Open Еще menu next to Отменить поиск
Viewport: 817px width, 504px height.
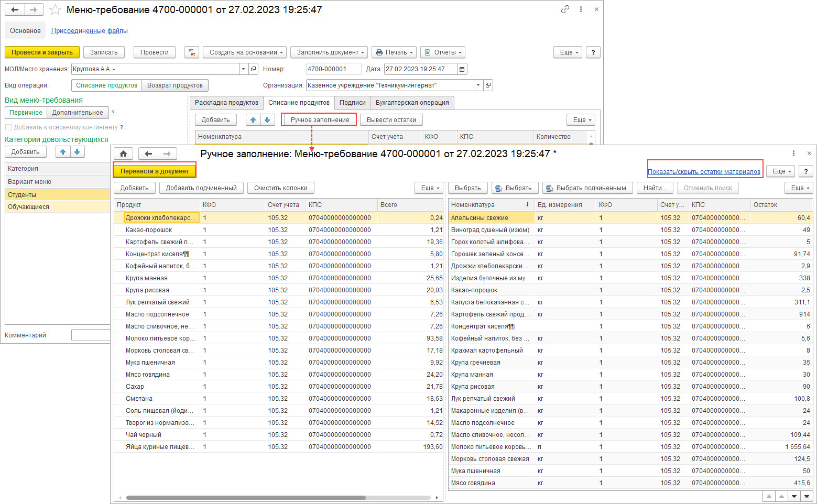pyautogui.click(x=799, y=188)
